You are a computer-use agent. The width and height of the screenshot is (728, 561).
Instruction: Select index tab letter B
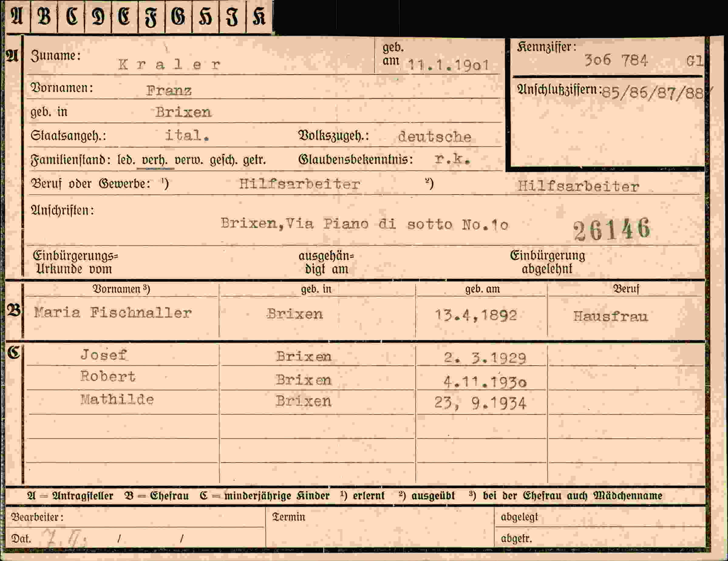(44, 17)
